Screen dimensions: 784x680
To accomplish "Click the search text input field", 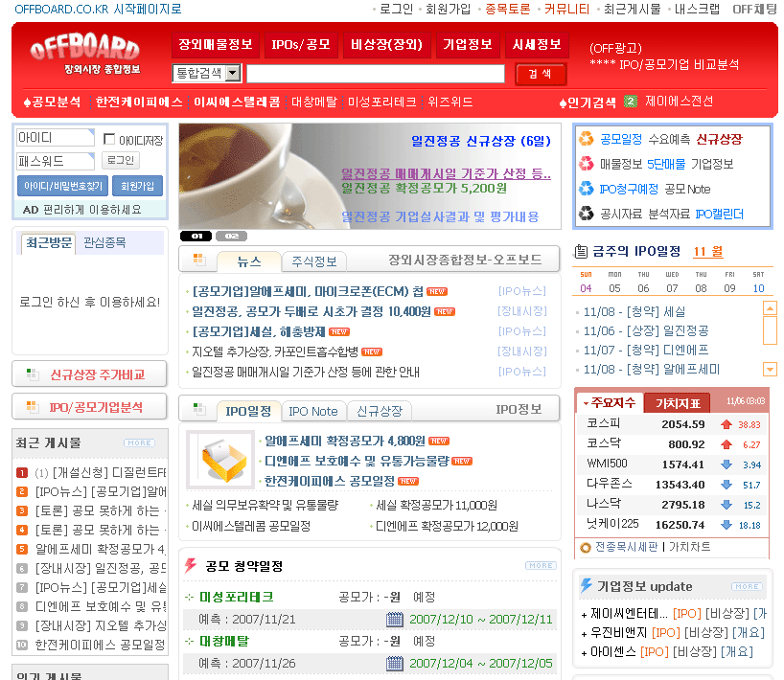I will pyautogui.click(x=376, y=74).
